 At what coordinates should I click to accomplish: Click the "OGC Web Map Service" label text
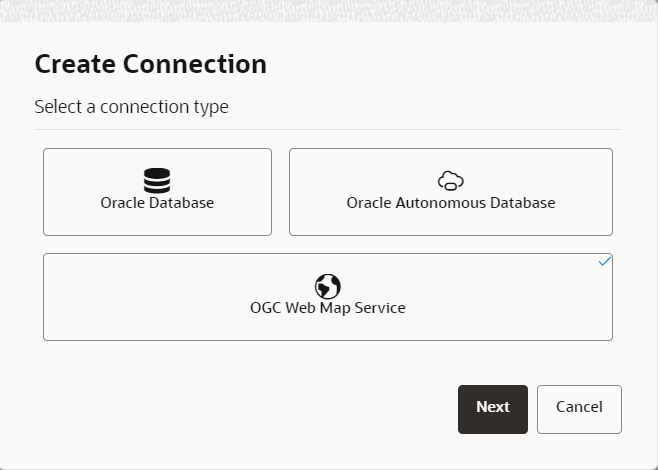[x=328, y=308]
